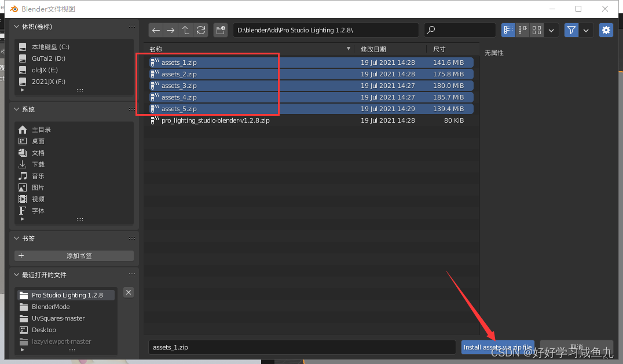Navigate up to parent directory

(x=185, y=30)
